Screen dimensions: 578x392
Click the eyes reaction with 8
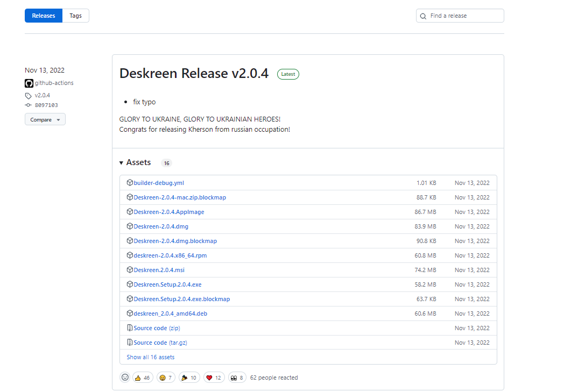(237, 377)
